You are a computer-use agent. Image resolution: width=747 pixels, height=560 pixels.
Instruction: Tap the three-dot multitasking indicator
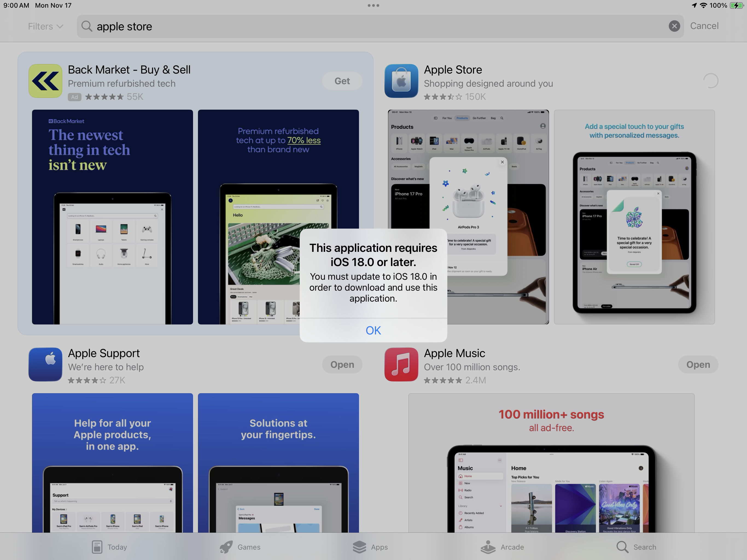[373, 5]
